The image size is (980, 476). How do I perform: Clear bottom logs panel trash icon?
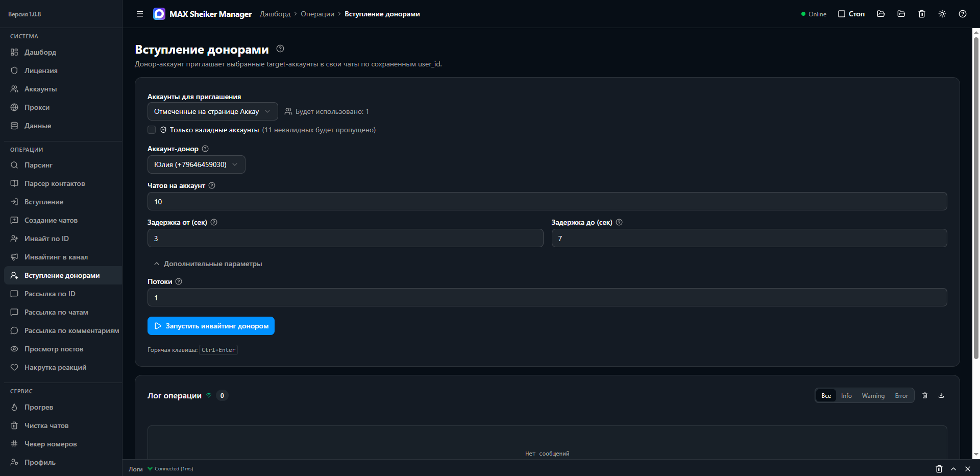tap(939, 468)
